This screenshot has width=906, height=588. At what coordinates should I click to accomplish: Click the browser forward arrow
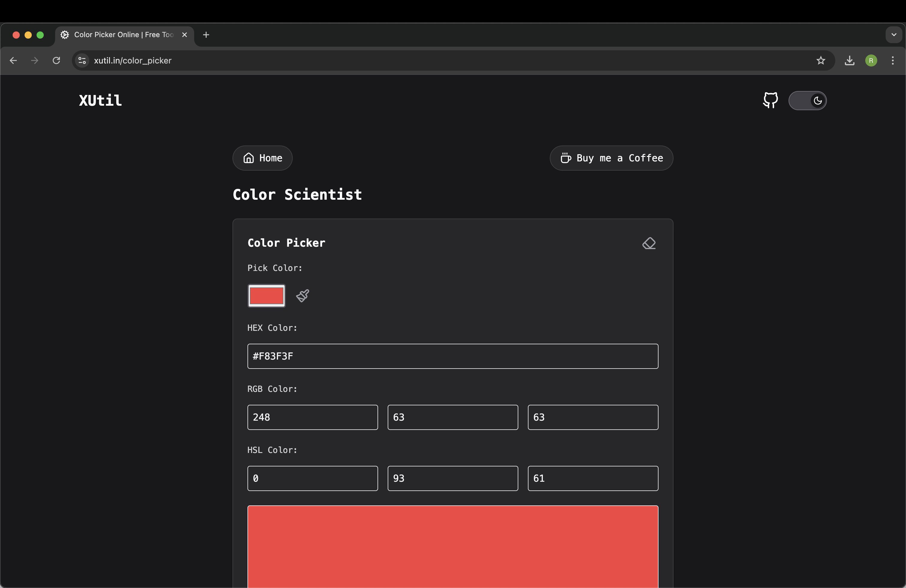pos(35,60)
